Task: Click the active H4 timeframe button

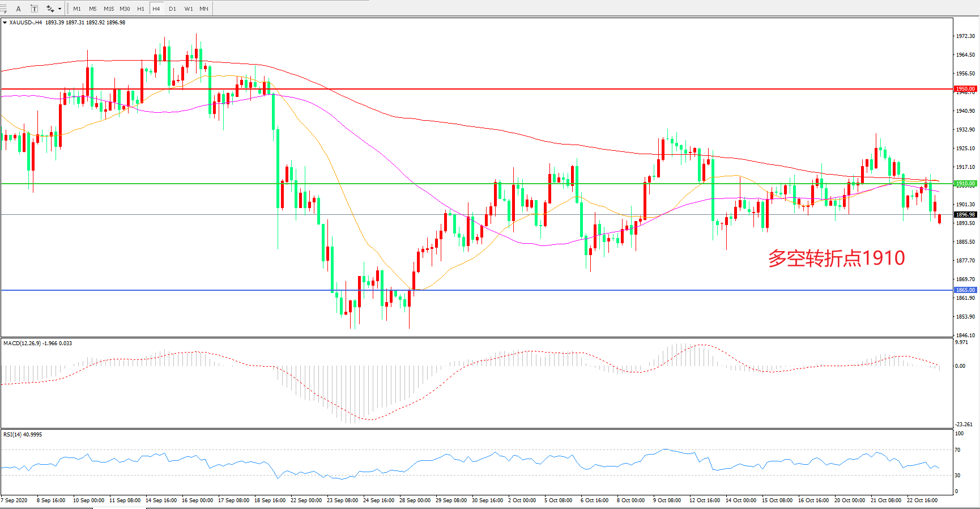Action: 156,9
